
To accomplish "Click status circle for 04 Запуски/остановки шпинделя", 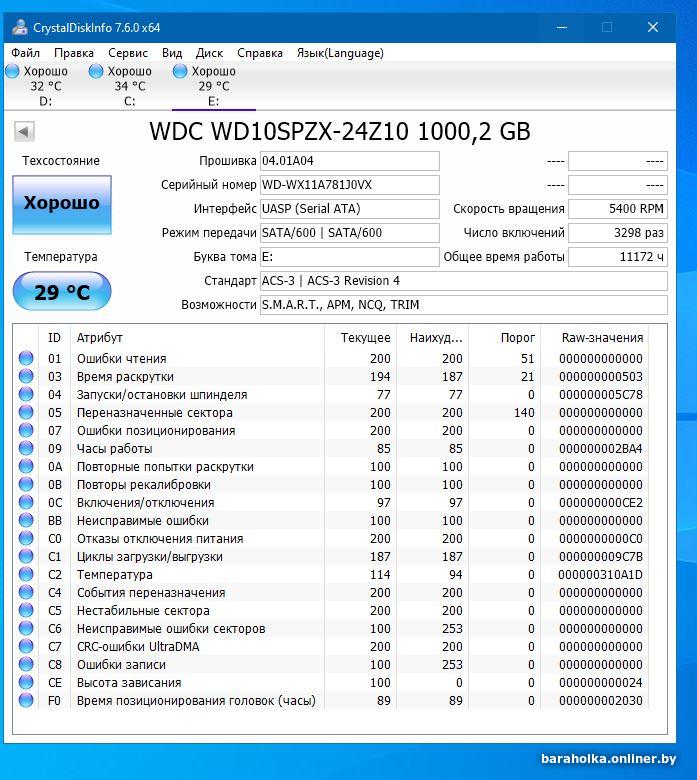I will 26,394.
